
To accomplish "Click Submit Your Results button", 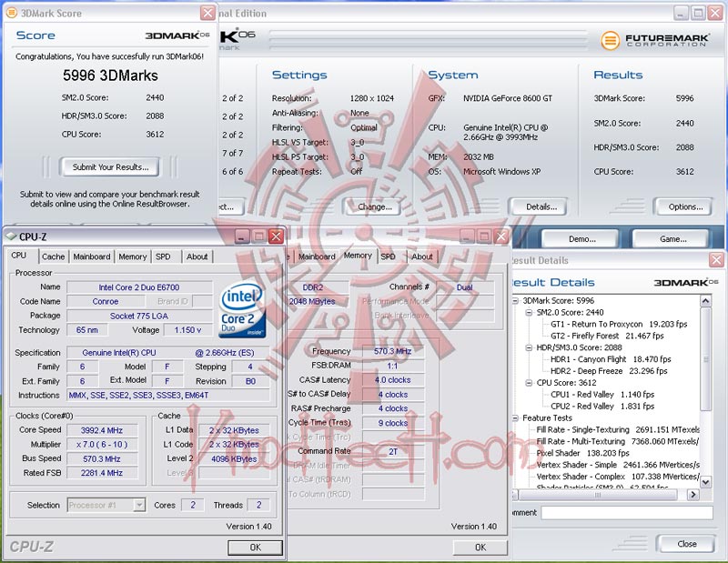I will coord(110,167).
